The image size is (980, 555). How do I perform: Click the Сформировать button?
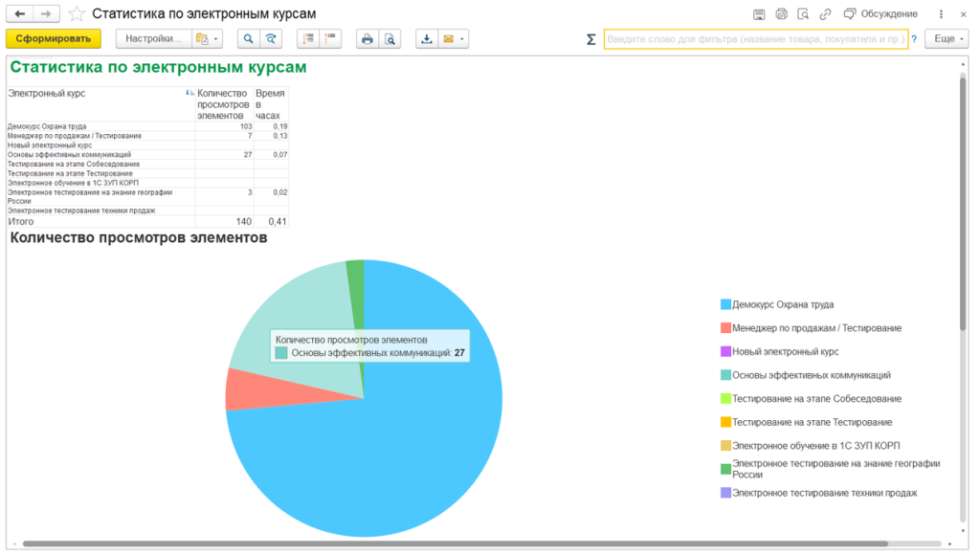(x=54, y=39)
